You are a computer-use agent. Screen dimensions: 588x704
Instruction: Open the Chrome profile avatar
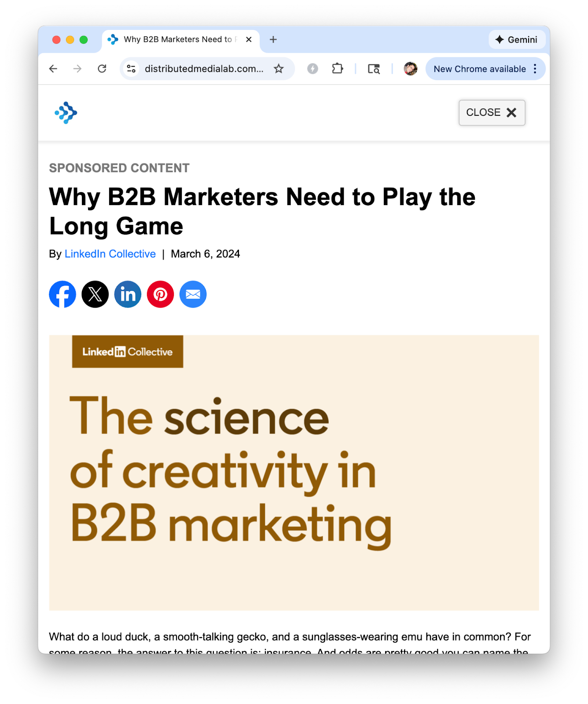pyautogui.click(x=411, y=69)
